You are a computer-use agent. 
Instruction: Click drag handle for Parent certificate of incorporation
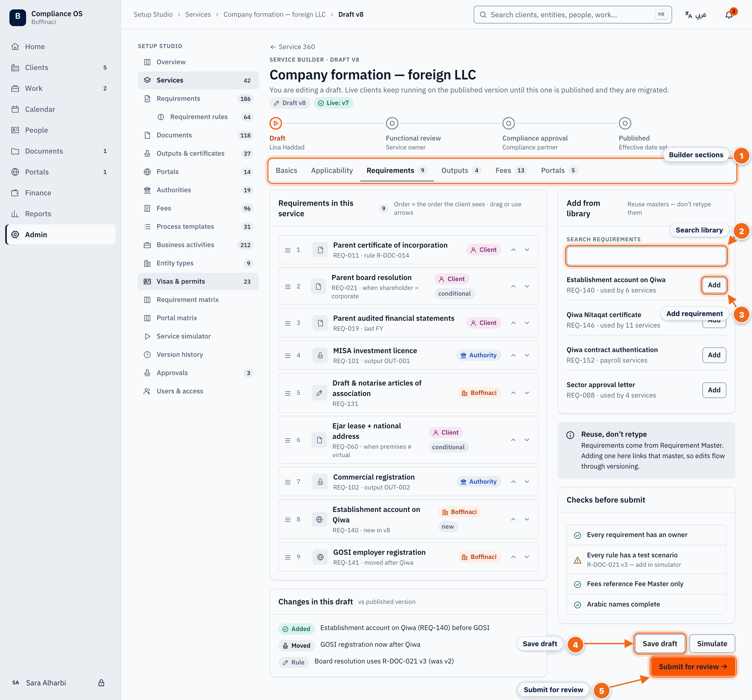(x=288, y=250)
